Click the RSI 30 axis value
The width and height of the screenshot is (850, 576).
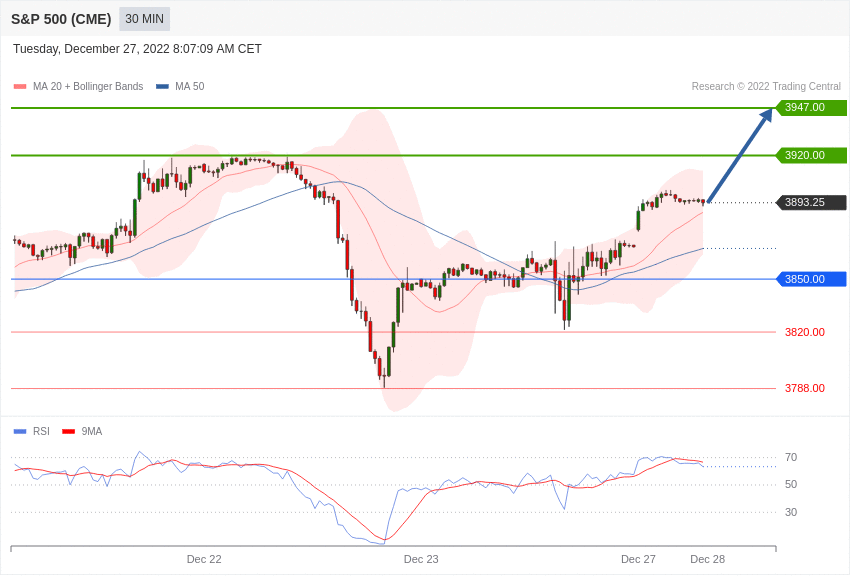(791, 512)
